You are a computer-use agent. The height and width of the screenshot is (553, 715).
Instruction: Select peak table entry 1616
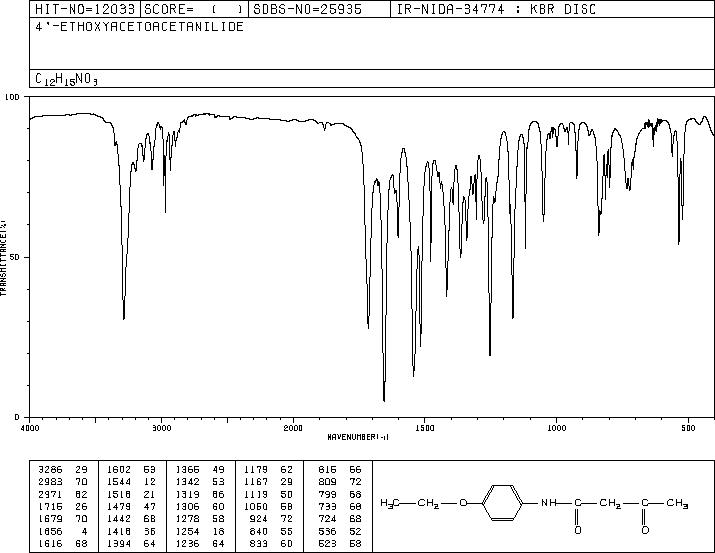(x=50, y=543)
